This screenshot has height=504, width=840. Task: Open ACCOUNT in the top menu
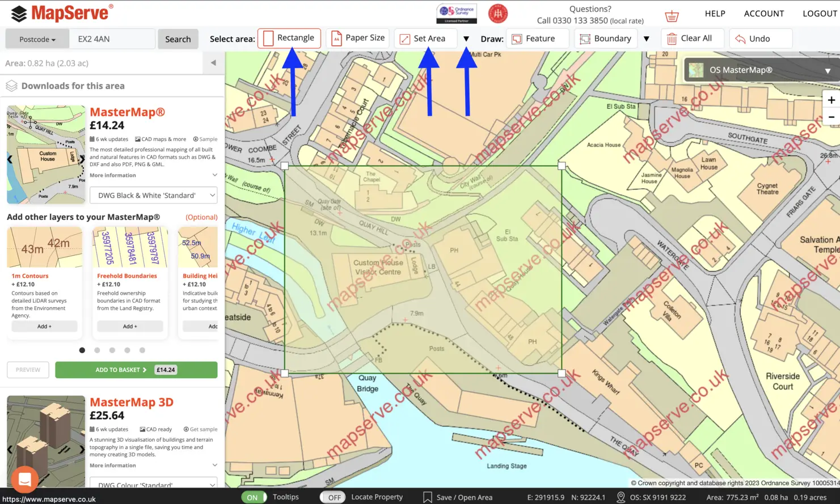[764, 14]
